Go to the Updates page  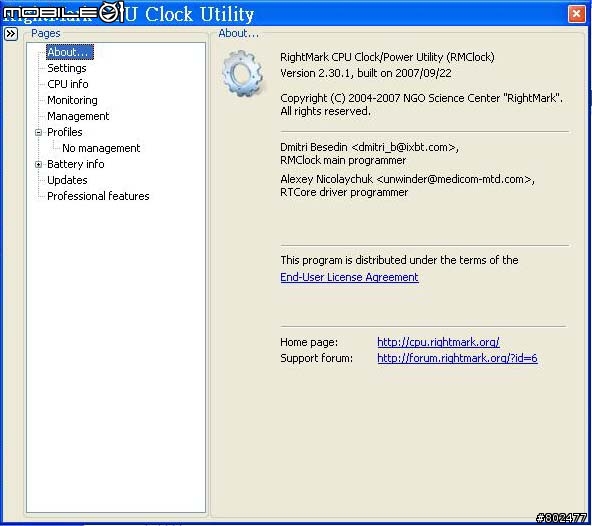67,180
